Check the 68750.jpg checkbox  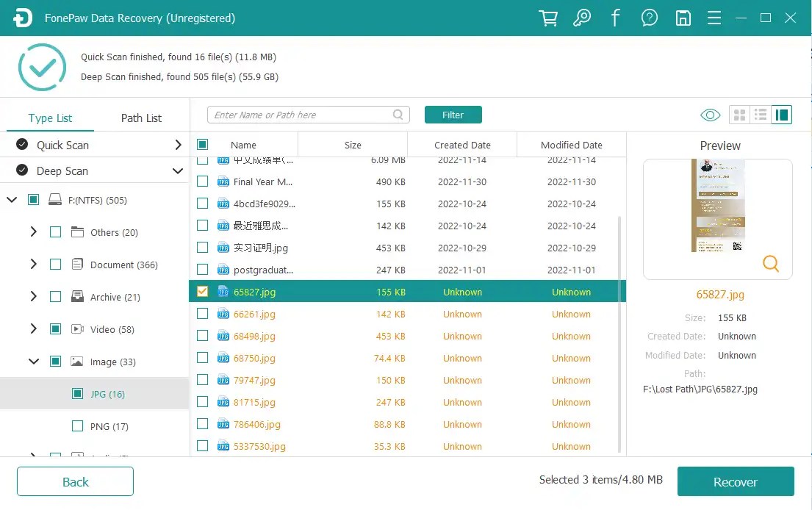(203, 358)
